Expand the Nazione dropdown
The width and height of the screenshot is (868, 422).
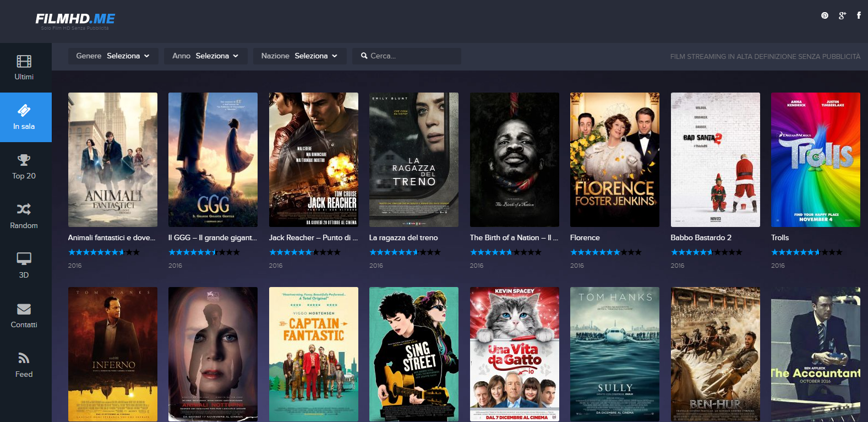(x=299, y=56)
